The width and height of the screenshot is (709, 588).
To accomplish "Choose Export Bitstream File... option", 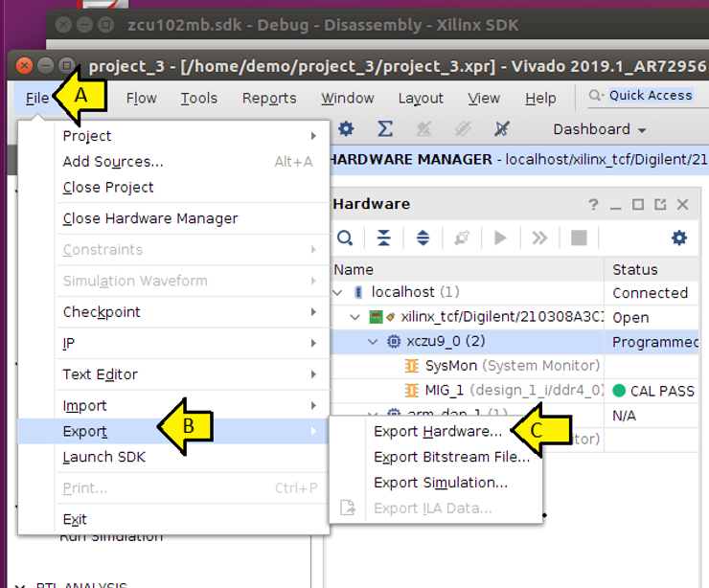I will tap(451, 457).
